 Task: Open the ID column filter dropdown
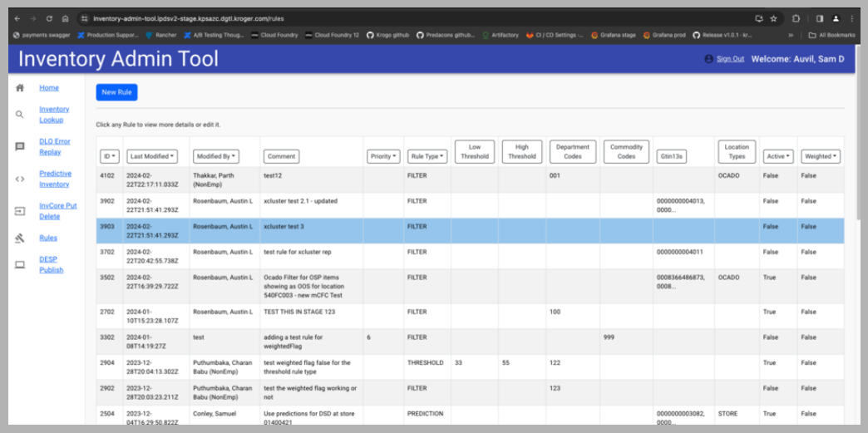tap(110, 157)
